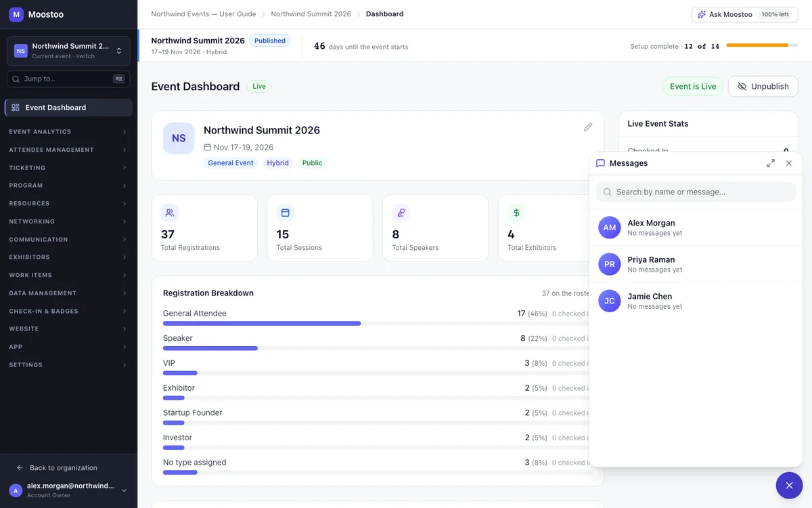Viewport: 812px width, 508px height.
Task: Open Event Dashboard in the sidebar
Action: tap(68, 108)
